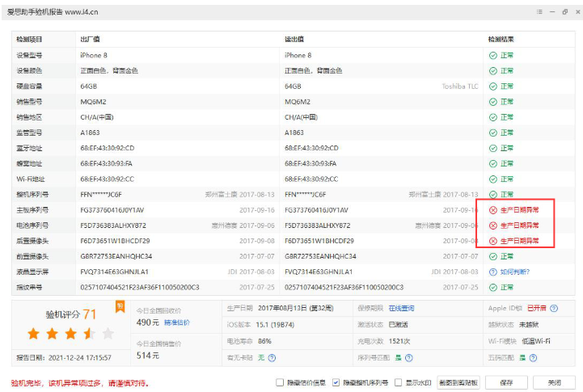Click green check icon in 设备型号 row
This screenshot has width=583, height=392.
click(x=493, y=55)
